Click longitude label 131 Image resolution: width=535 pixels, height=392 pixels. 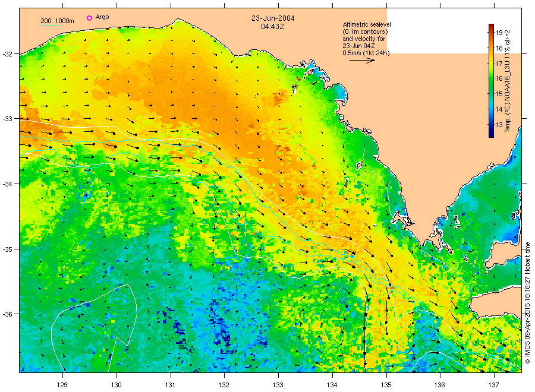170,385
